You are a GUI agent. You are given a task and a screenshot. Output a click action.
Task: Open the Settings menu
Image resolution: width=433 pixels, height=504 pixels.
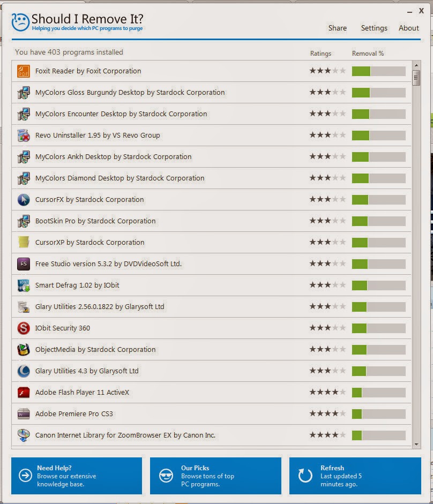374,28
